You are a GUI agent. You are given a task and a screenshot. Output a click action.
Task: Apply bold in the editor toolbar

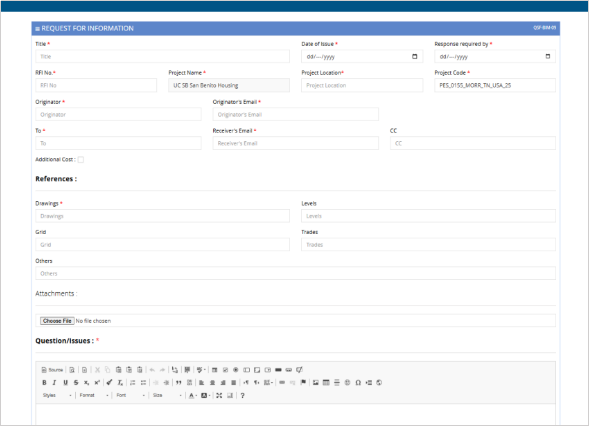coord(44,382)
